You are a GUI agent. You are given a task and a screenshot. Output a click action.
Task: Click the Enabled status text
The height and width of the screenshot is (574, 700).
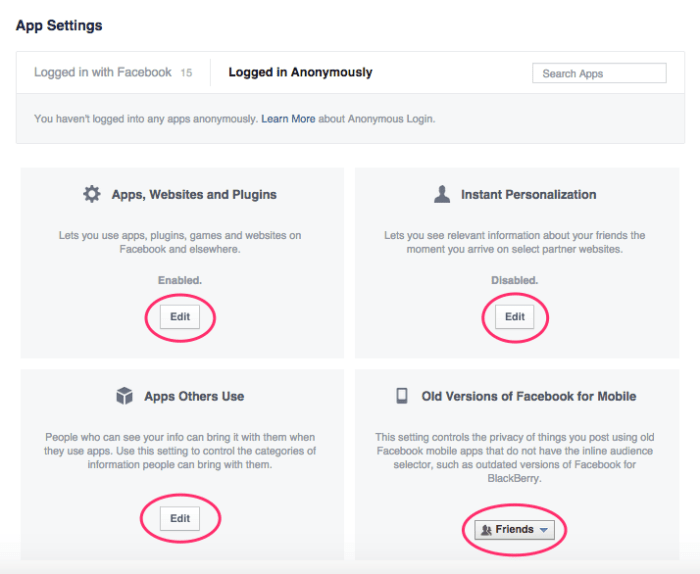tap(180, 281)
